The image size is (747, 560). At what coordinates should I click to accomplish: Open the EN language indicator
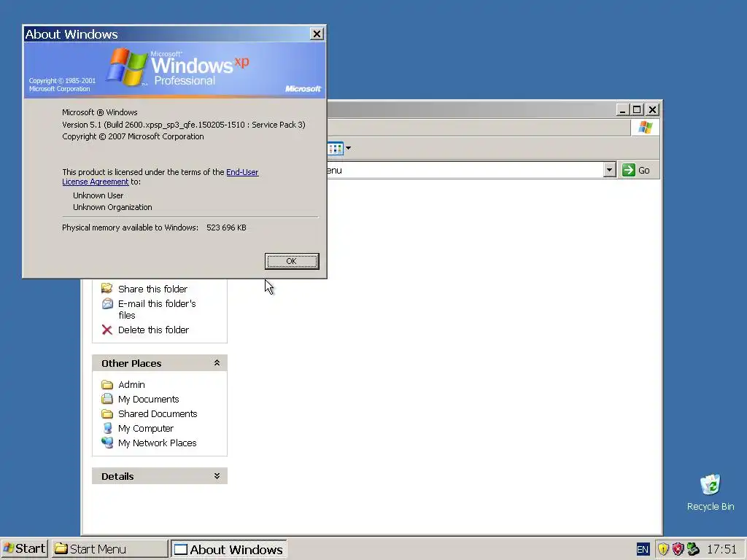(643, 550)
